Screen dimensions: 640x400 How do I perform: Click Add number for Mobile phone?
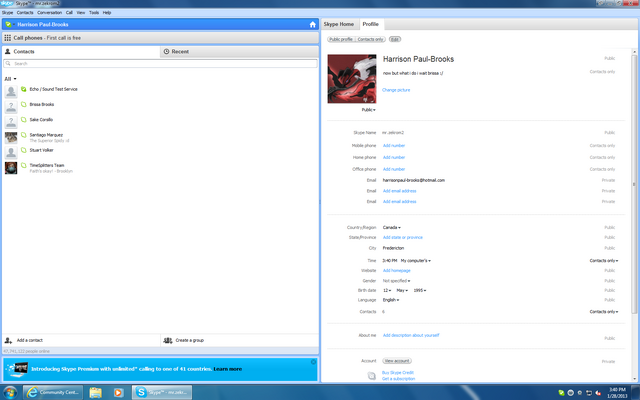tap(394, 145)
